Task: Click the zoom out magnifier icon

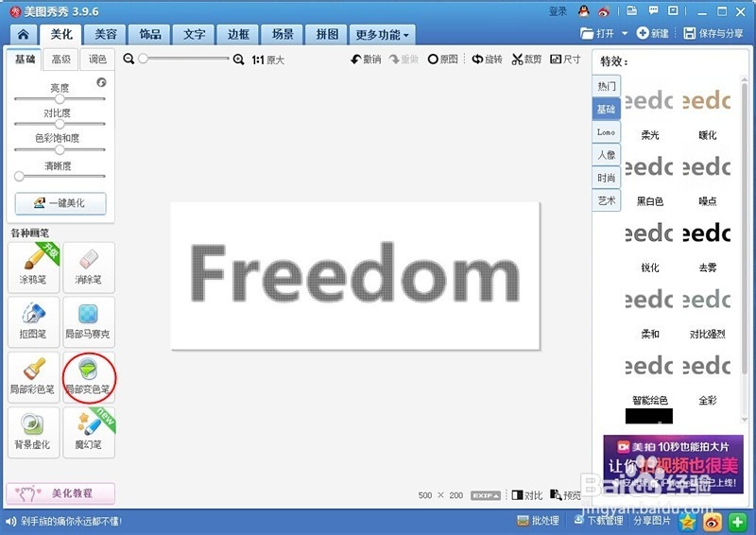Action: pos(129,59)
